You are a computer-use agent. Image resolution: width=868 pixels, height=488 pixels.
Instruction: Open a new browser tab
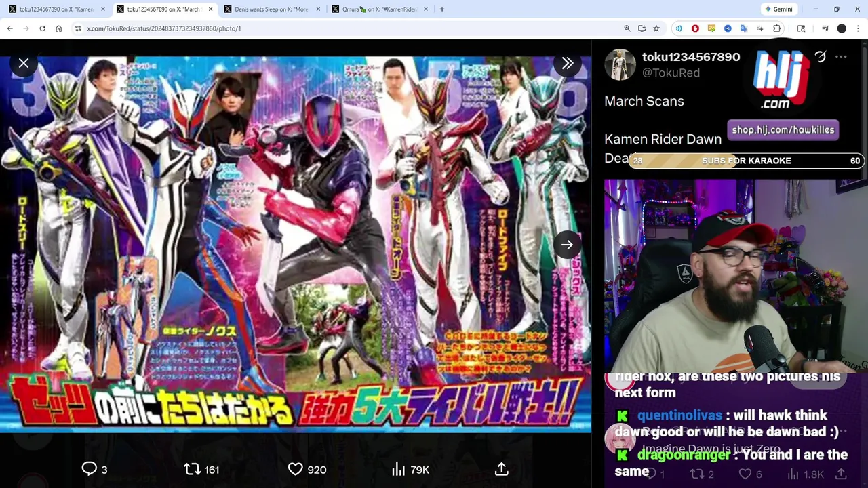pos(442,9)
